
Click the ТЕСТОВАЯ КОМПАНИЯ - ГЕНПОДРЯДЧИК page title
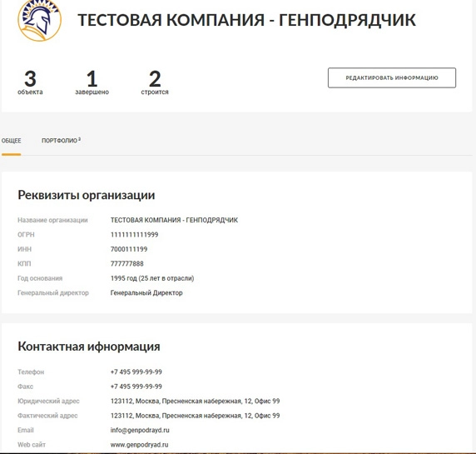coord(246,20)
